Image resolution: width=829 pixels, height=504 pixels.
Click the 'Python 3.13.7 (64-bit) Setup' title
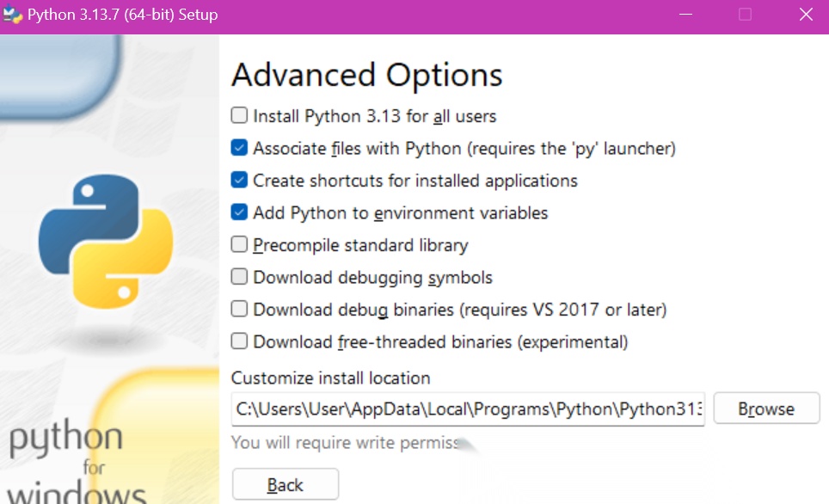[123, 15]
